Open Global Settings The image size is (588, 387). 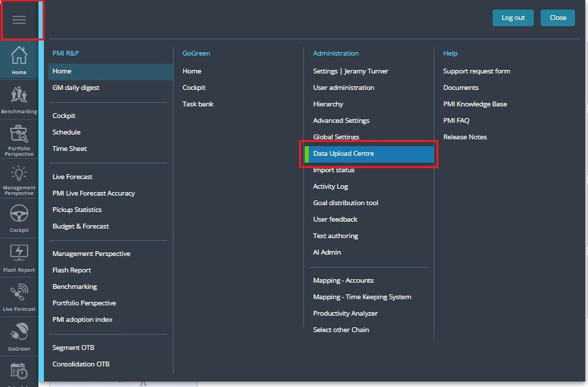[x=336, y=137]
